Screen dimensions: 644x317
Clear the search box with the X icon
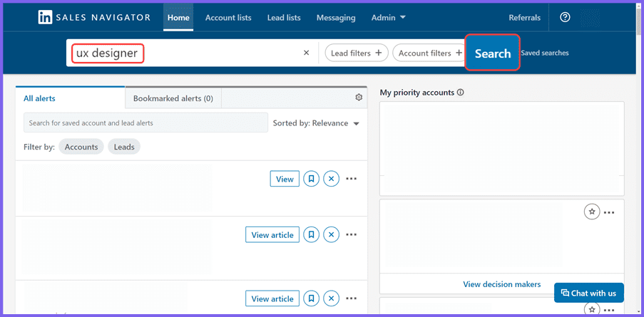306,53
